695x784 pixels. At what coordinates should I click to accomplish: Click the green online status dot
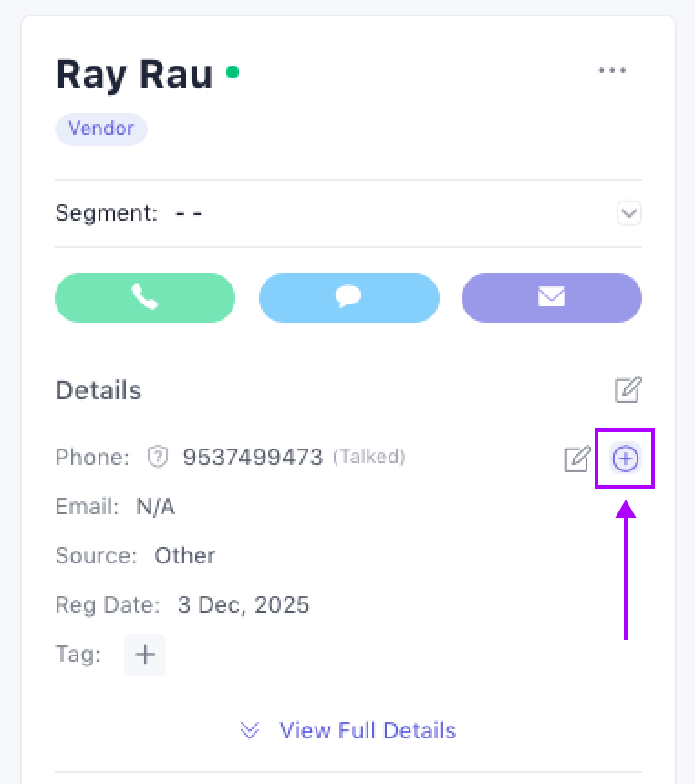[233, 72]
